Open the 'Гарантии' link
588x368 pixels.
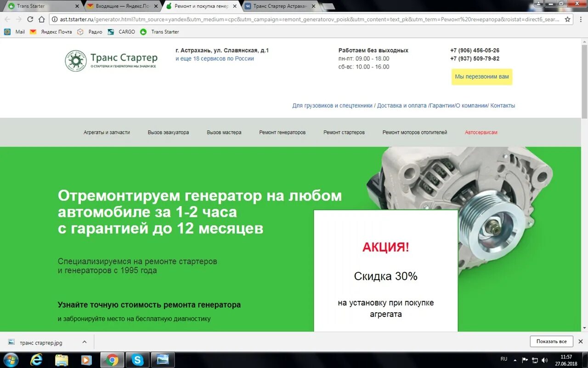(442, 105)
